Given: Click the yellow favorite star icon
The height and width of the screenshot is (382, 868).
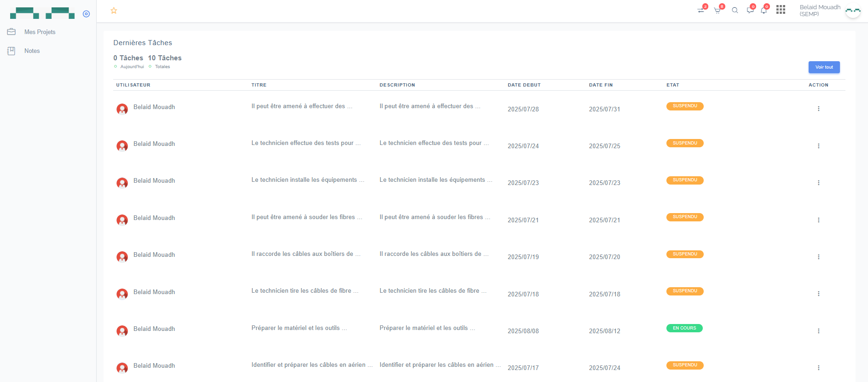Looking at the screenshot, I should 114,11.
